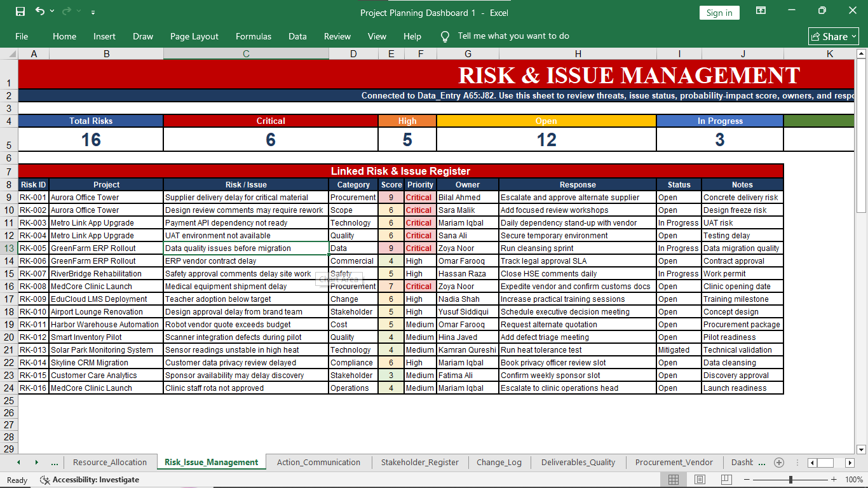Image resolution: width=868 pixels, height=488 pixels.
Task: Click Accessibility: Investigate in status bar
Action: pyautogui.click(x=89, y=480)
